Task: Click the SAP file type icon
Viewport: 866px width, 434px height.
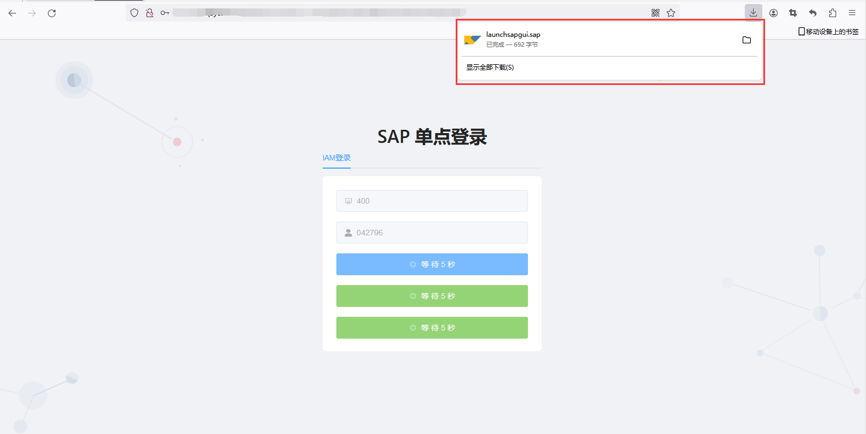Action: click(x=472, y=40)
